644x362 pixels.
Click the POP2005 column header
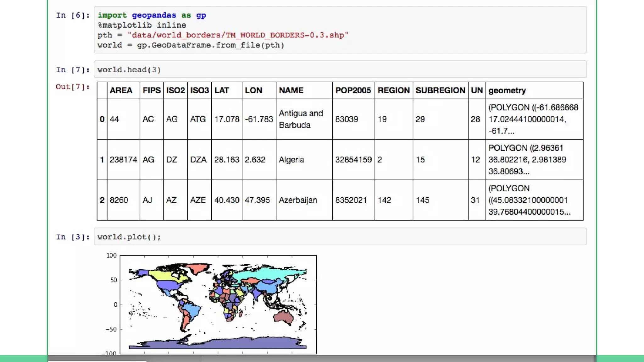pyautogui.click(x=353, y=90)
